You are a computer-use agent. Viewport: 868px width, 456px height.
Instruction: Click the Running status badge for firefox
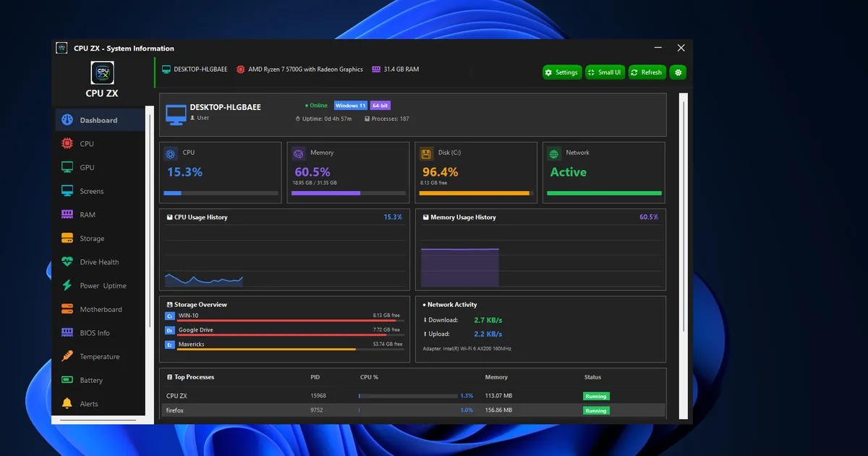coord(596,410)
